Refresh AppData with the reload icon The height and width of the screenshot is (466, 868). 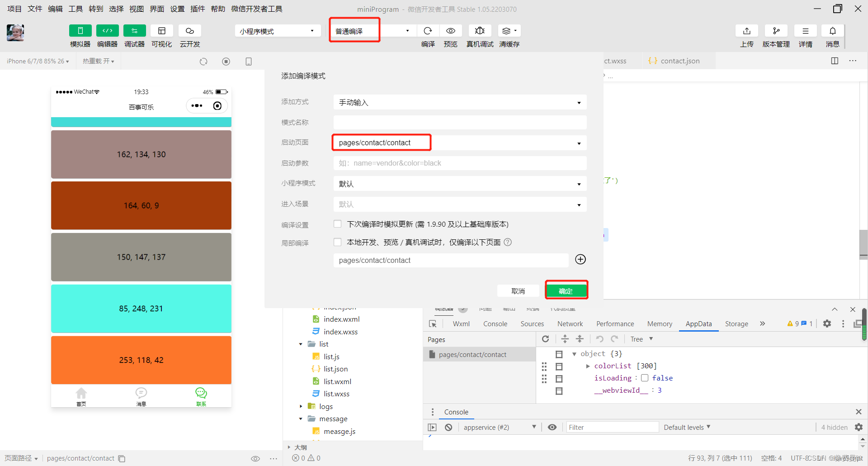[x=546, y=339]
